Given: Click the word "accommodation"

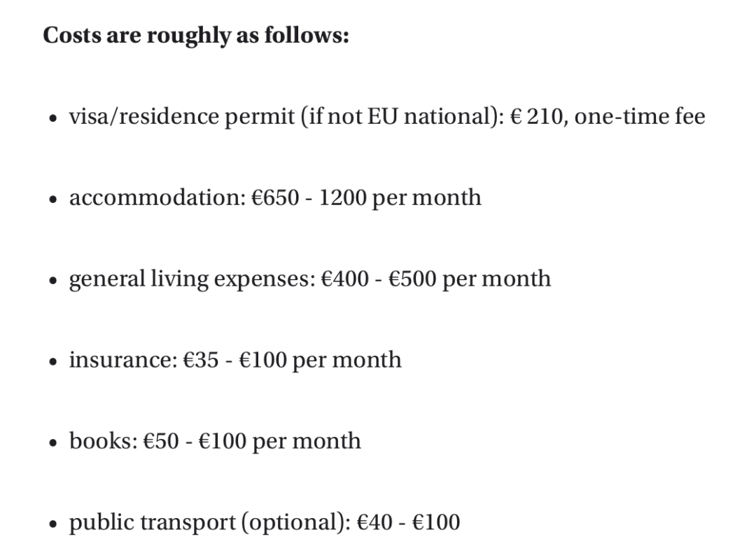Looking at the screenshot, I should (x=154, y=197).
